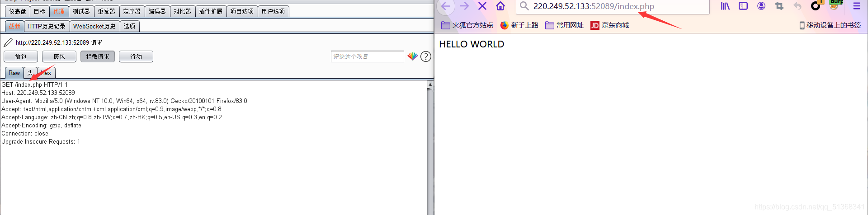Select the Raw view tab
The image size is (868, 215).
point(14,73)
